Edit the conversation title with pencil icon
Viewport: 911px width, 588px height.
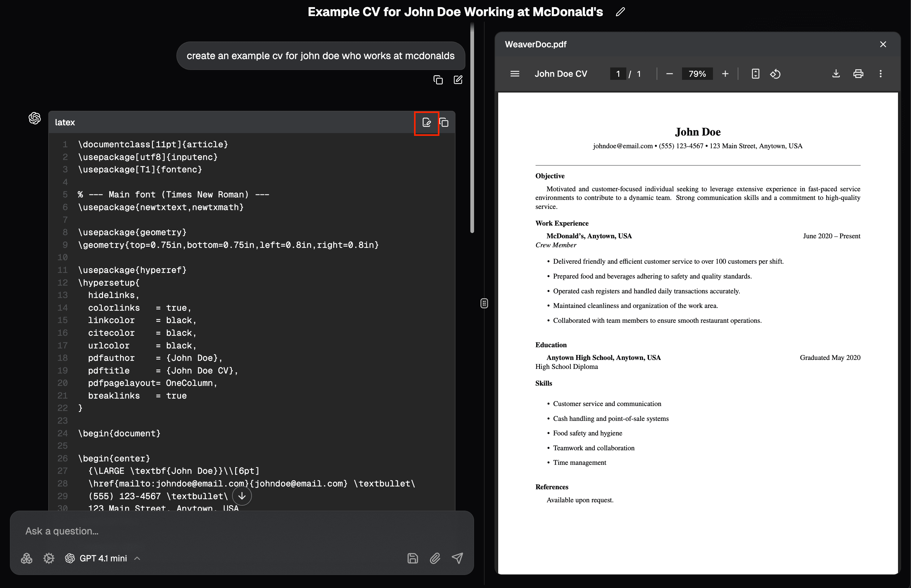620,12
